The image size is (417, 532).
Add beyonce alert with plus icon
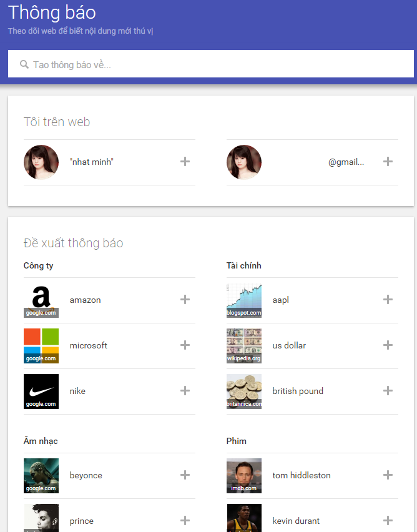(x=185, y=475)
